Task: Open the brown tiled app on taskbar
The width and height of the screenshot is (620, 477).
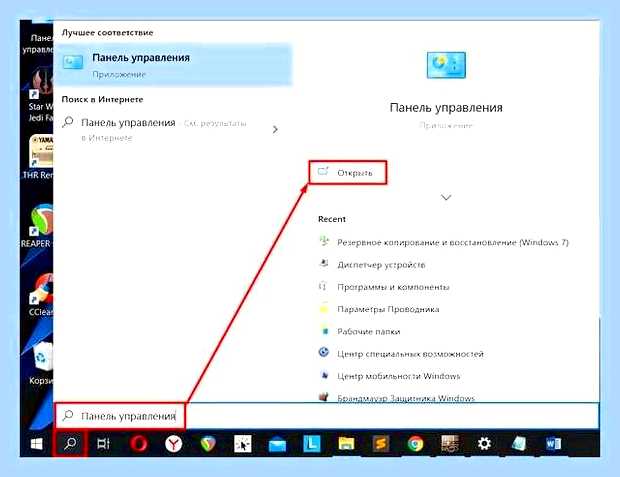Action: pyautogui.click(x=450, y=443)
